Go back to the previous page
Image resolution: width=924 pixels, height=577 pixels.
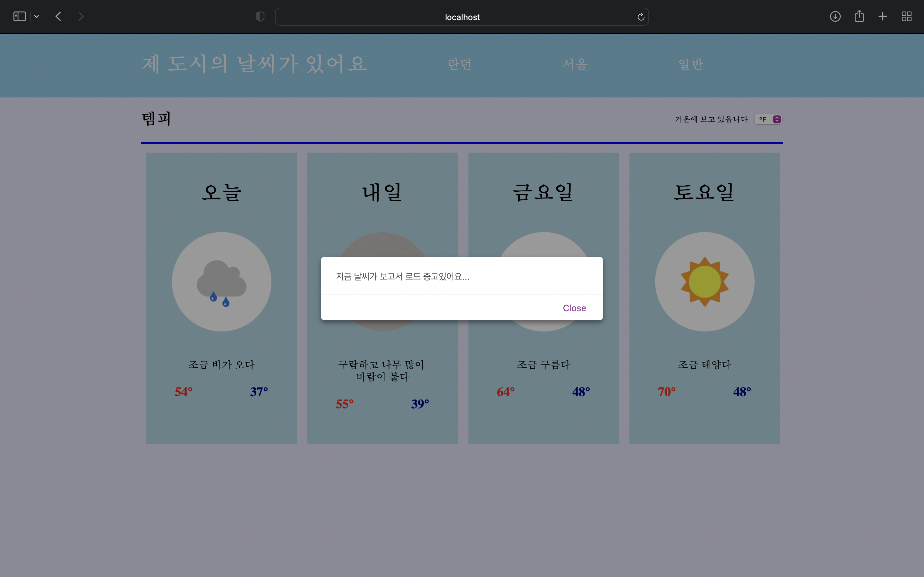[x=58, y=16]
